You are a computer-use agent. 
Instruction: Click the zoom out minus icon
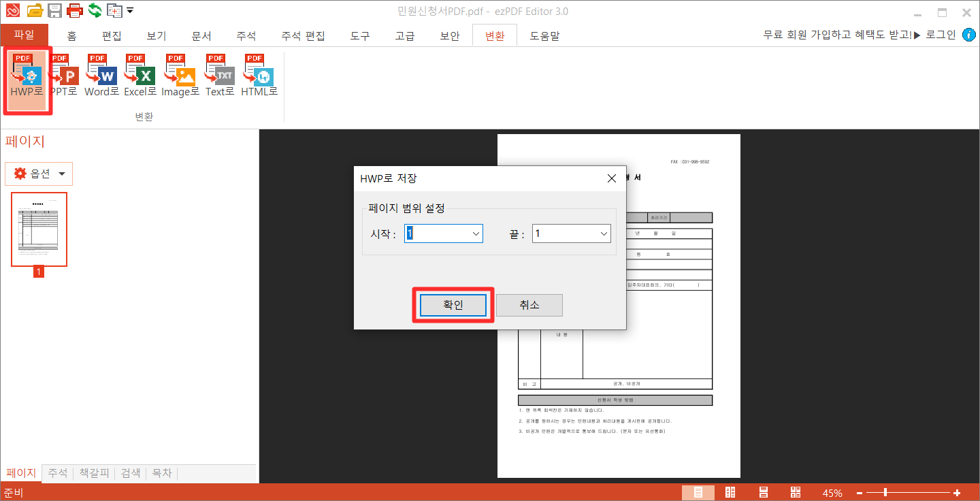(860, 493)
